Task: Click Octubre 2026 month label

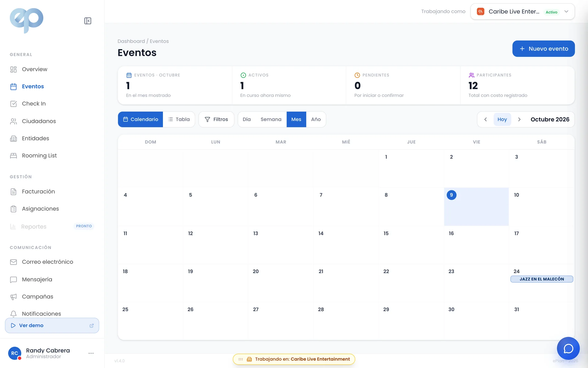Action: coord(550,119)
